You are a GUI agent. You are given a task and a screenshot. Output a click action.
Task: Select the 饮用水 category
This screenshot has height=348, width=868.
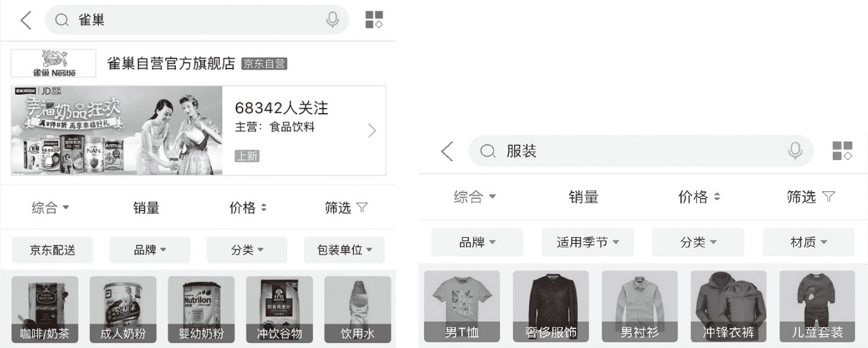[357, 310]
